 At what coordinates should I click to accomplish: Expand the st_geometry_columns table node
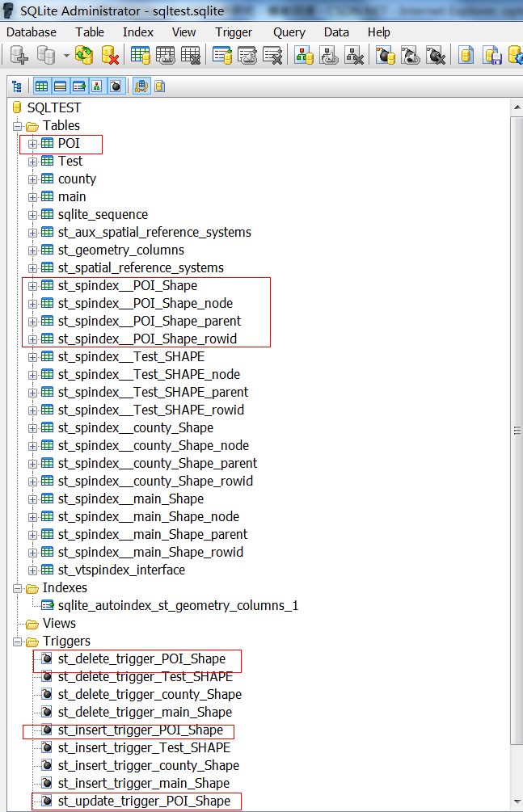coord(32,250)
